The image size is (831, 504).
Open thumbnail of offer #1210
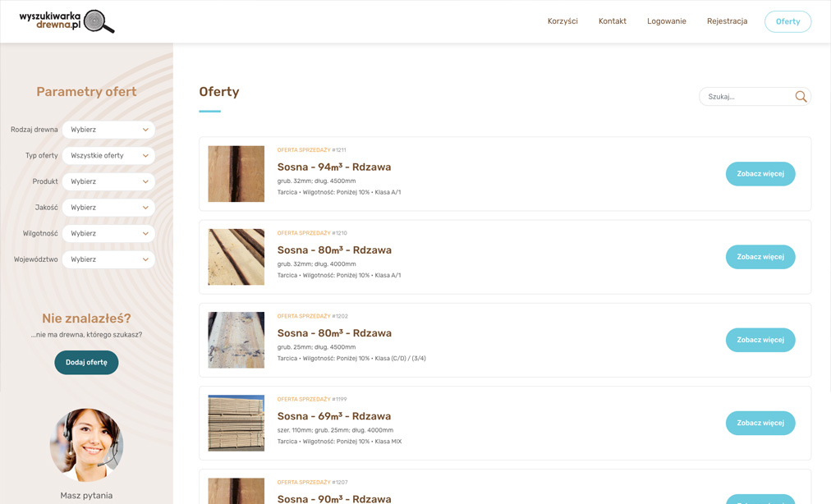[x=236, y=257]
